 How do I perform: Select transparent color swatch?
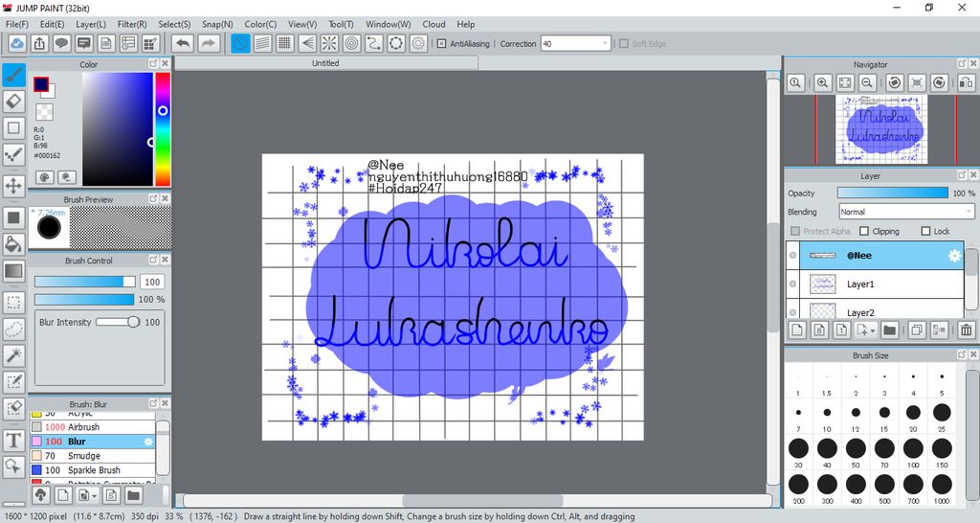pyautogui.click(x=44, y=112)
